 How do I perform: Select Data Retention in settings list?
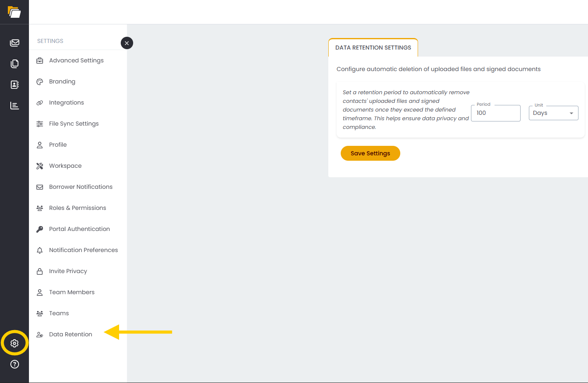click(x=70, y=334)
